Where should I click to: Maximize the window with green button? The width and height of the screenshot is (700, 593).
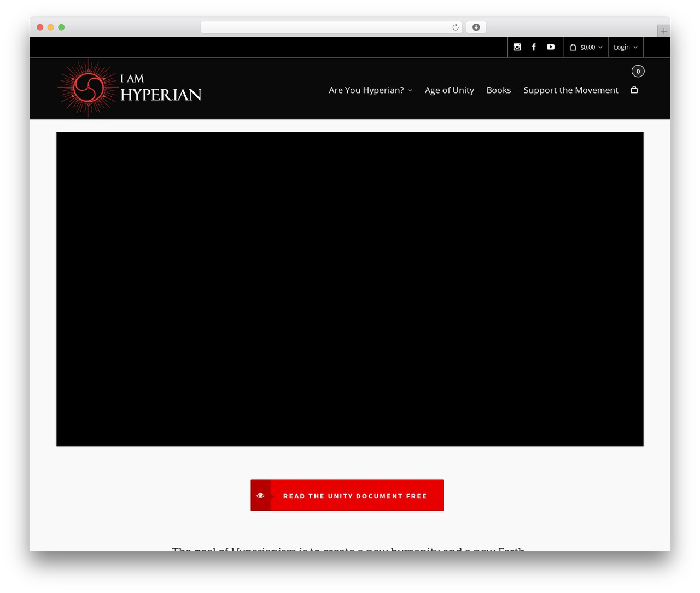[x=61, y=27]
